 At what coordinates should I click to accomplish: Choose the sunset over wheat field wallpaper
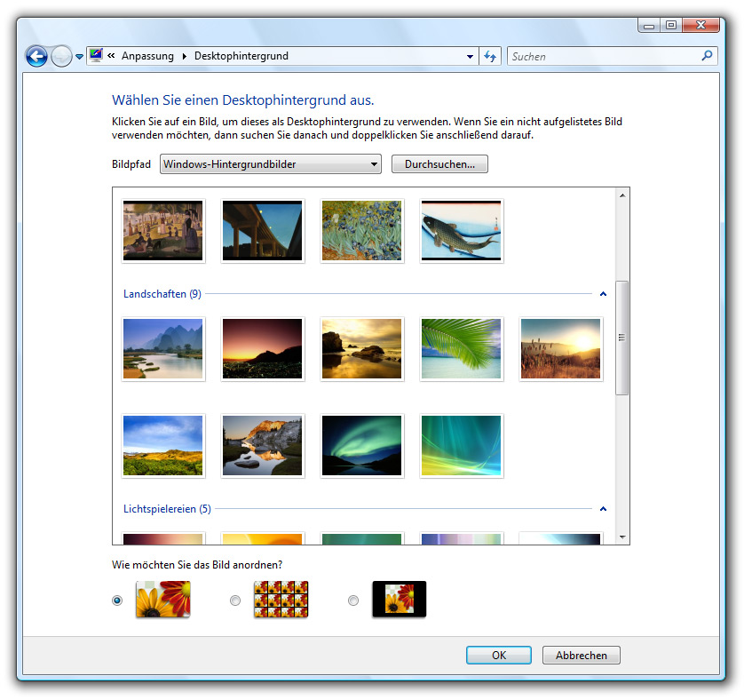(x=560, y=349)
